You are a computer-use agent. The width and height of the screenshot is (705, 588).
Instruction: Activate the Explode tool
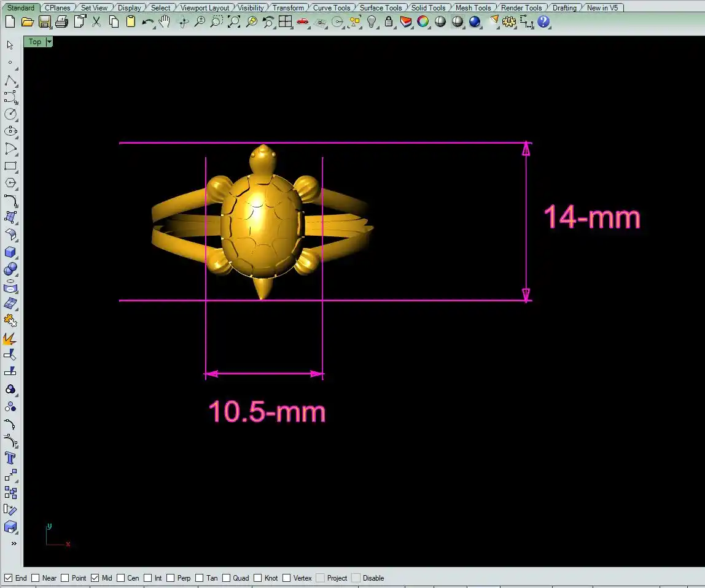coord(10,338)
